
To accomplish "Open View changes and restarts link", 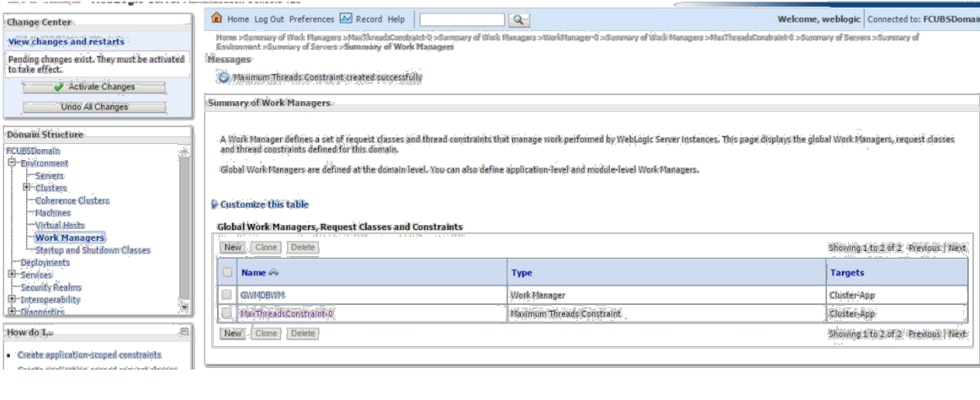I will 66,42.
